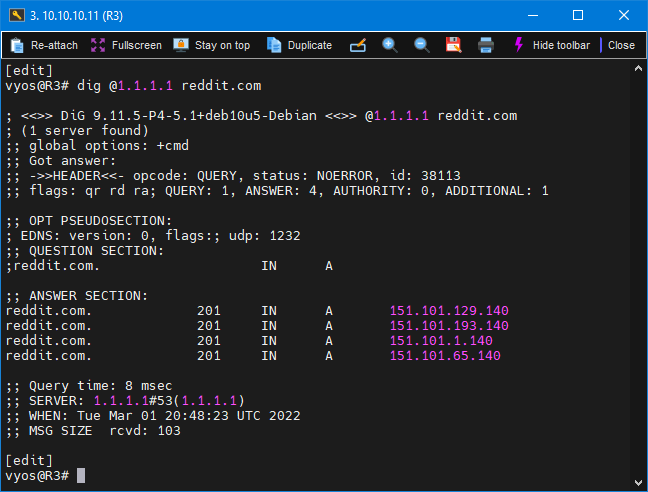
Task: Toggle Stay on top option
Action: click(x=211, y=45)
